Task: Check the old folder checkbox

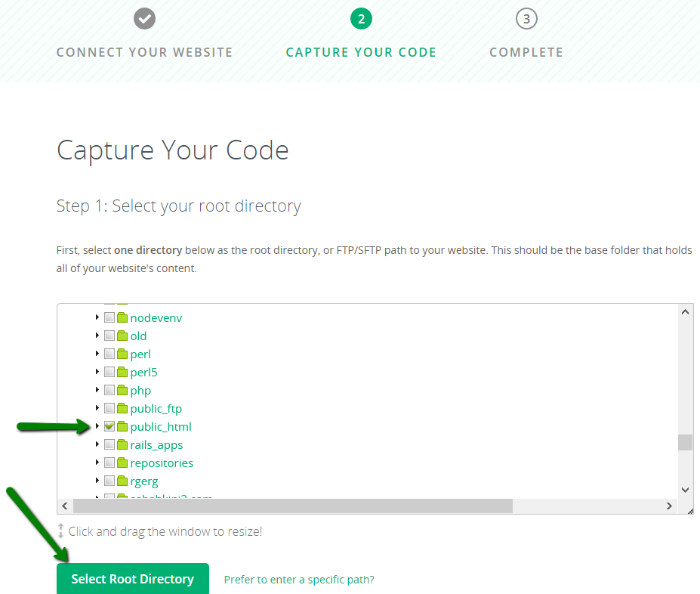Action: (x=109, y=336)
